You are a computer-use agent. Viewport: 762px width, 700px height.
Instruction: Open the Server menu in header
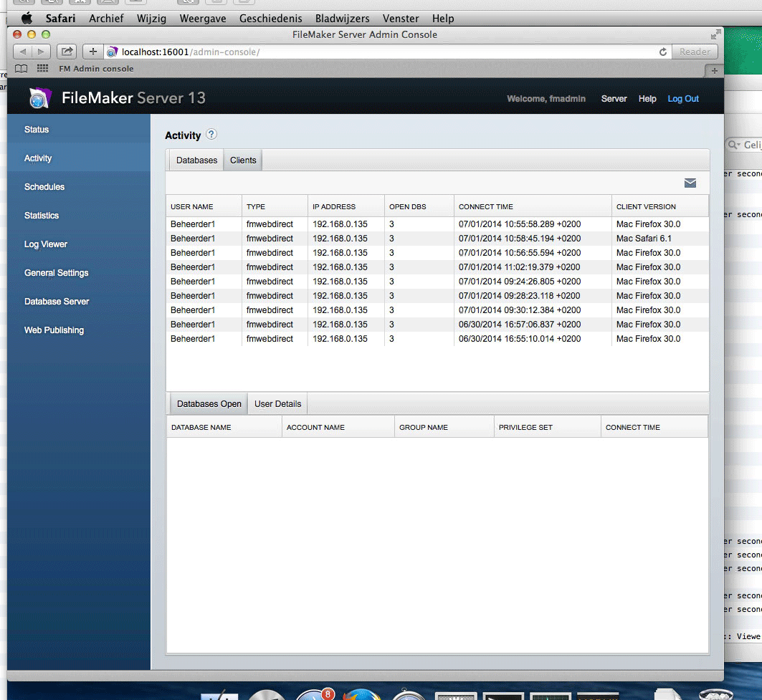point(614,99)
